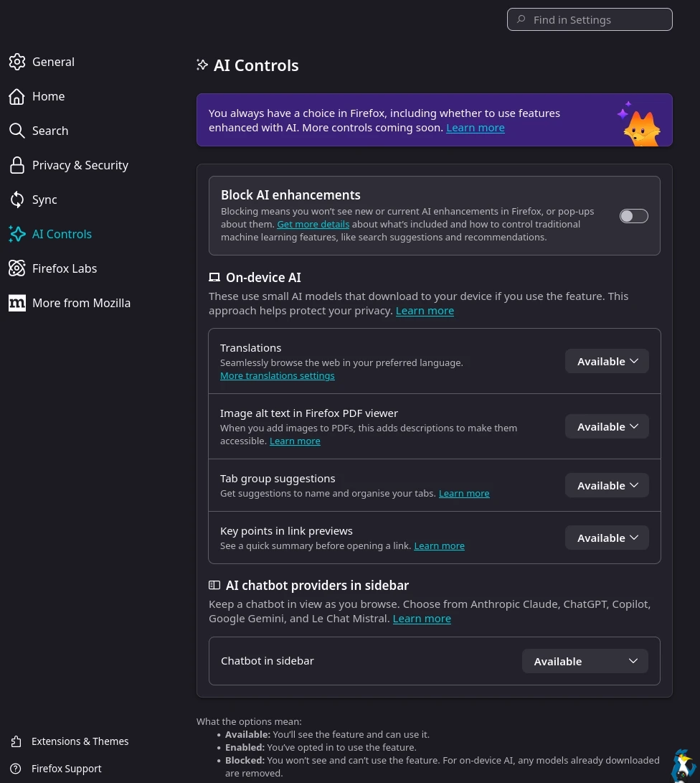Select AI Controls in the settings sidebar

click(x=62, y=234)
